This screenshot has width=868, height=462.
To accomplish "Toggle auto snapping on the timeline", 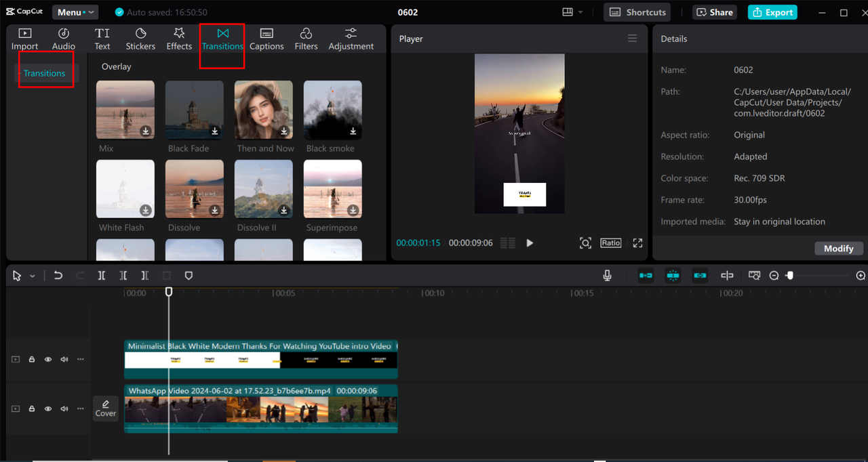I will click(673, 276).
